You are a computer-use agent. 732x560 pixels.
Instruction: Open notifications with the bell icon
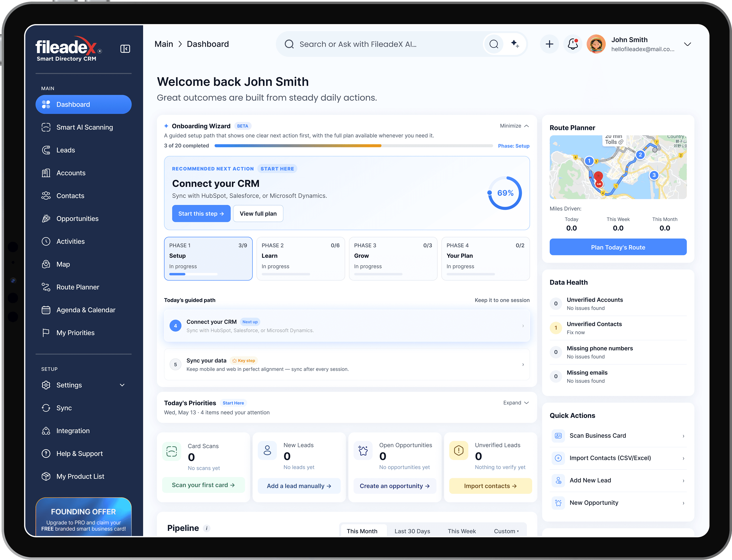573,44
